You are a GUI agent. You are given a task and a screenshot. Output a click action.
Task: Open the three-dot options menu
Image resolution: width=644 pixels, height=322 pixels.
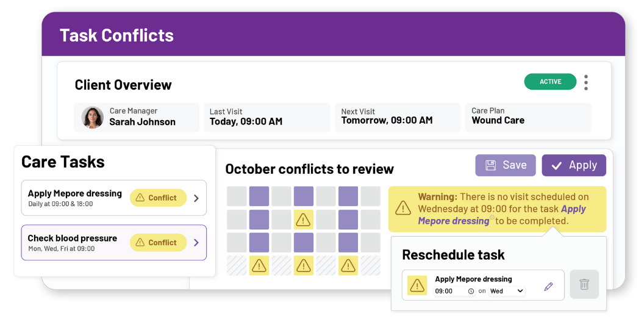point(586,82)
